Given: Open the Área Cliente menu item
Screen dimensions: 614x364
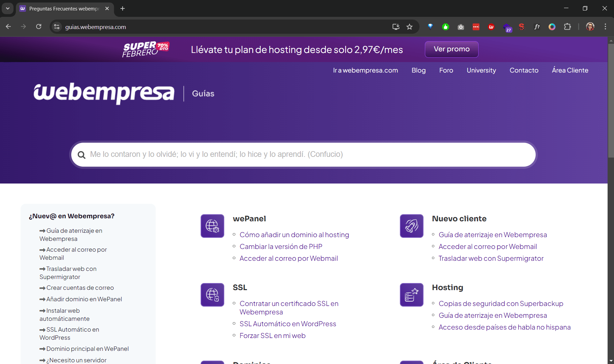Looking at the screenshot, I should [570, 70].
